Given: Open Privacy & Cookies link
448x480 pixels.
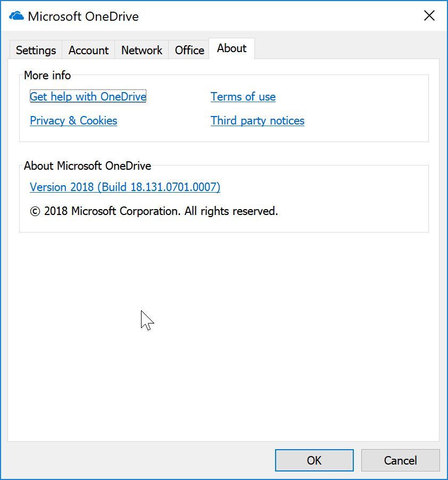Looking at the screenshot, I should pos(73,121).
